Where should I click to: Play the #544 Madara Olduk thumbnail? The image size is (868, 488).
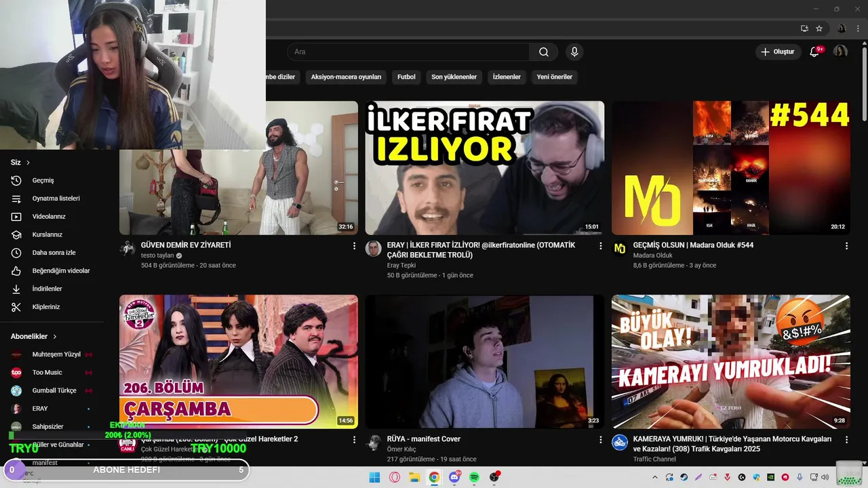731,168
